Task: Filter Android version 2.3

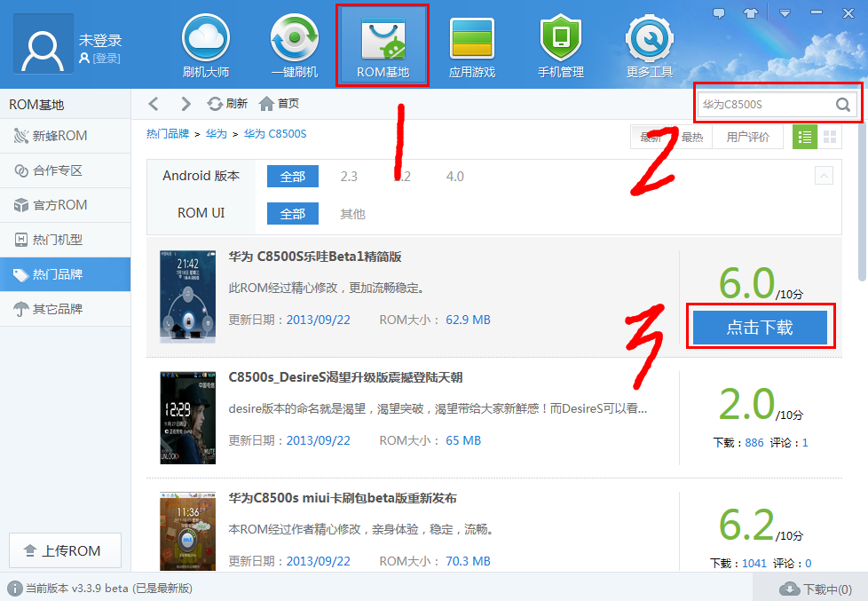Action: tap(349, 176)
